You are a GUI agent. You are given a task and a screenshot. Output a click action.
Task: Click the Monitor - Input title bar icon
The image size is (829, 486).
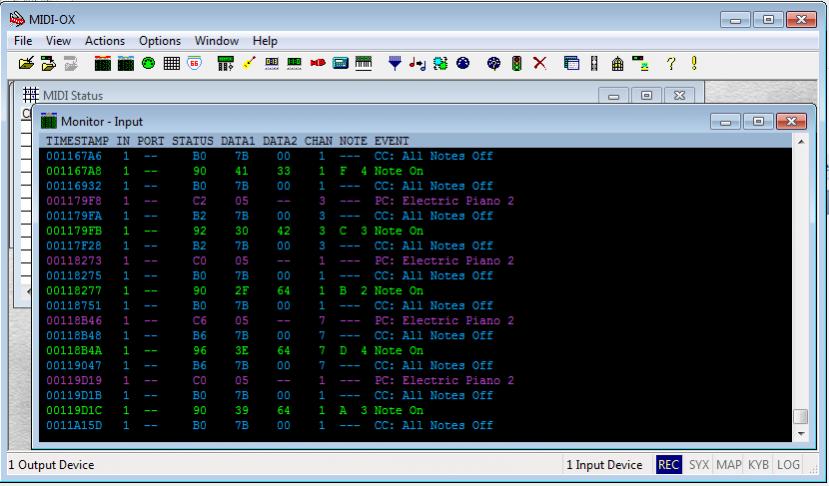pyautogui.click(x=49, y=121)
